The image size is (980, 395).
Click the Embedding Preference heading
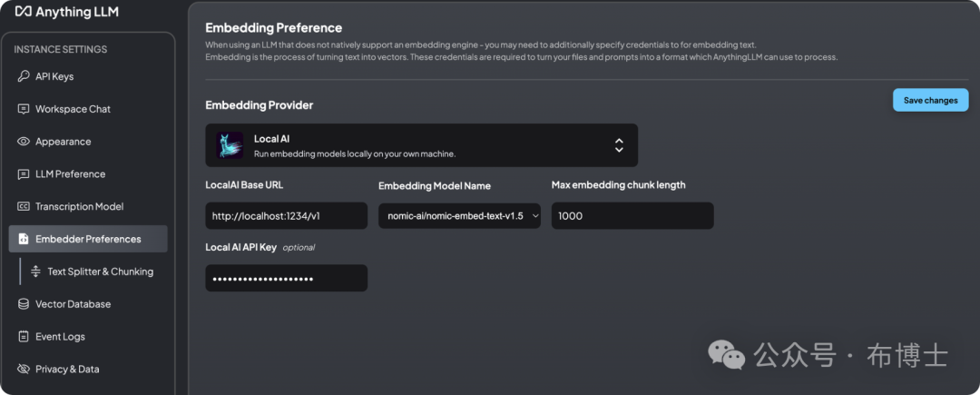click(274, 28)
